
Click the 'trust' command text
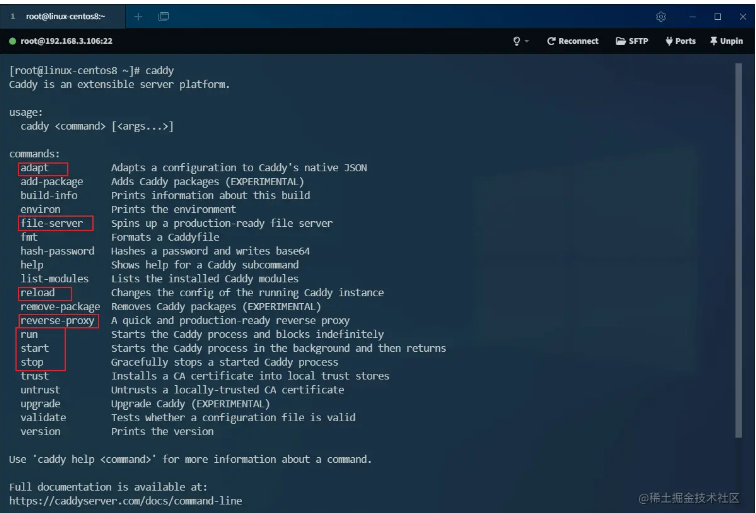point(35,376)
